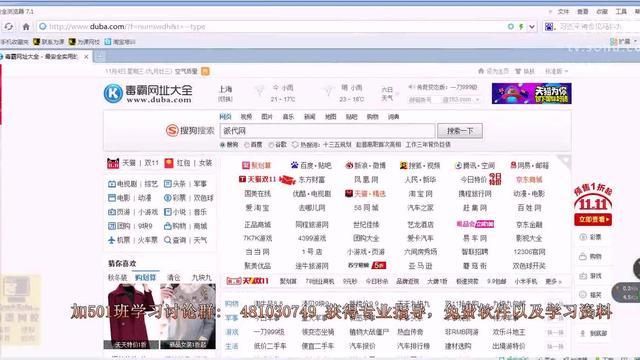Viewport: 640px width, 360px height.
Task: Click the mail account input field
Action: tap(424, 100)
